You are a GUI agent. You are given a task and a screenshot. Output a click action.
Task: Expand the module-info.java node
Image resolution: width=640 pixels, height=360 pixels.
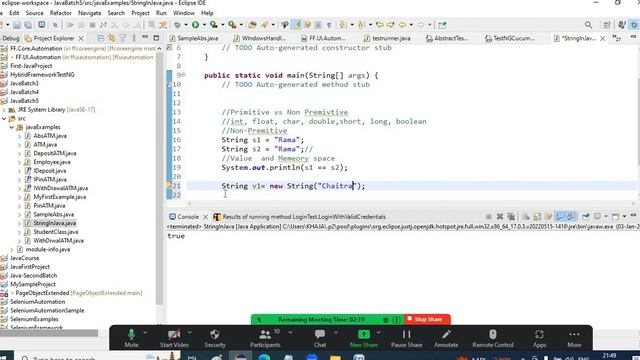coord(12,249)
